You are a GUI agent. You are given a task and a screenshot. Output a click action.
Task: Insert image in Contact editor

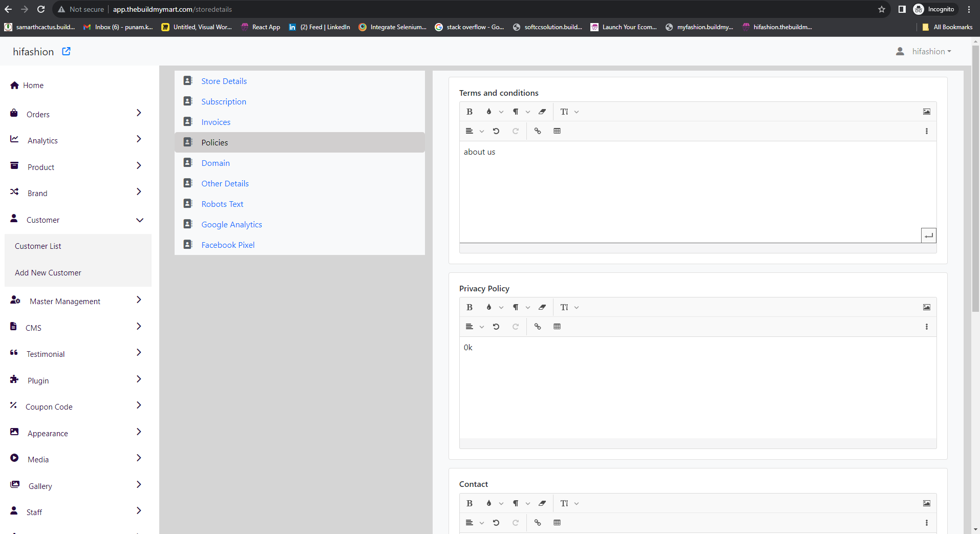(927, 503)
